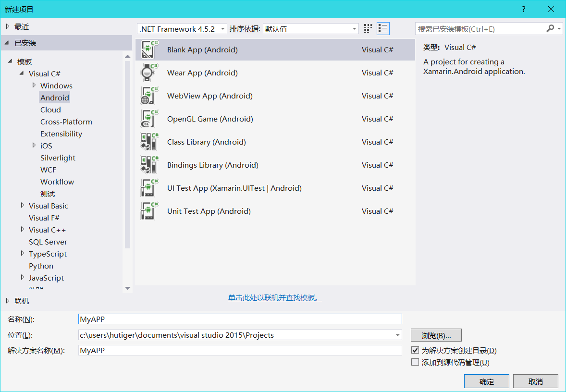Click 浏览 (Browse) button
Viewport: 566px width, 392px height.
coord(436,335)
